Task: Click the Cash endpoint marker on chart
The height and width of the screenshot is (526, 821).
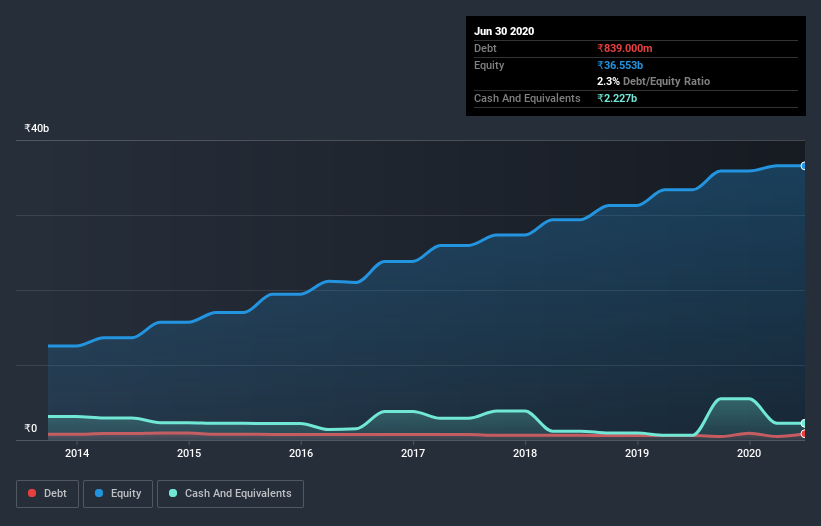Action: click(x=804, y=423)
